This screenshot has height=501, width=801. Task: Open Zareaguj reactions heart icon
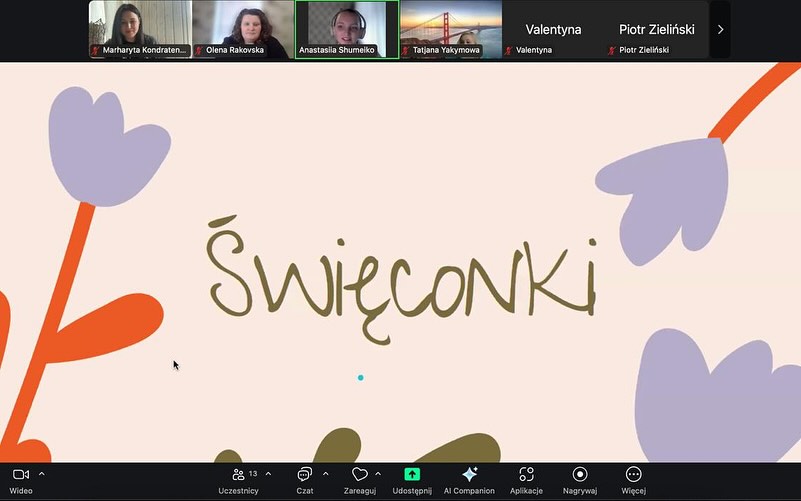[360, 474]
